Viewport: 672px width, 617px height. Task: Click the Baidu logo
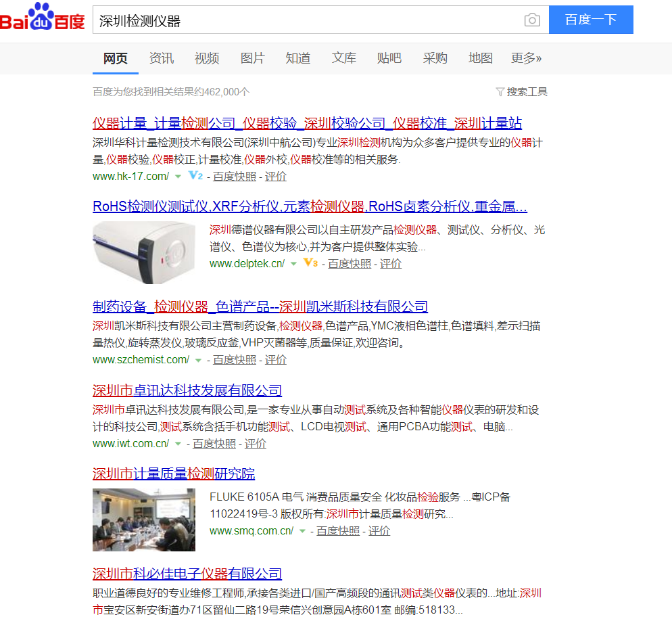(42, 17)
